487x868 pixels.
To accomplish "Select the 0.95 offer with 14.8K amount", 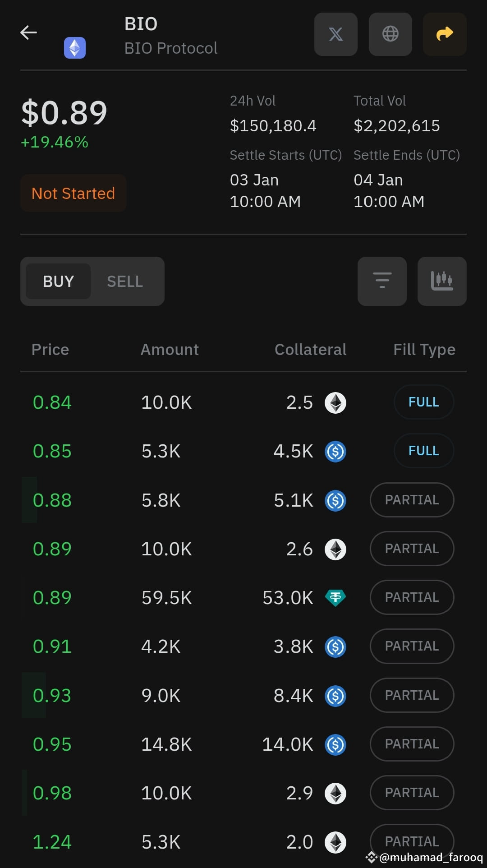I will [x=243, y=744].
